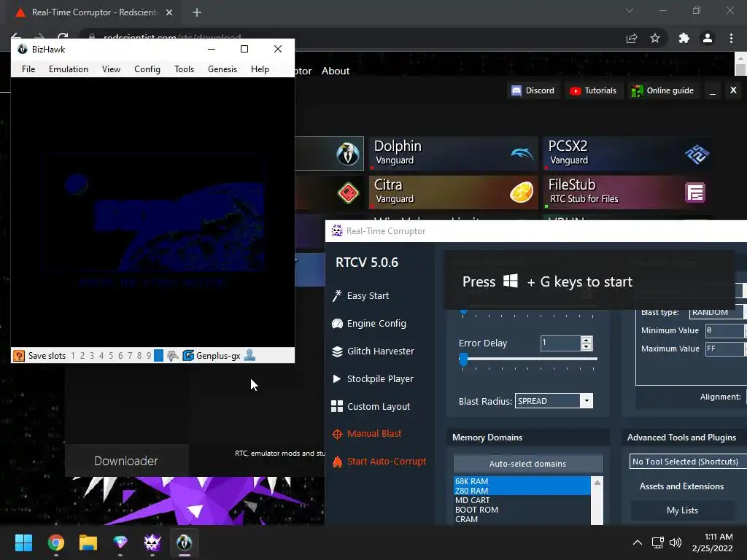Open the My Lists button
The width and height of the screenshot is (747, 560).
click(x=682, y=510)
